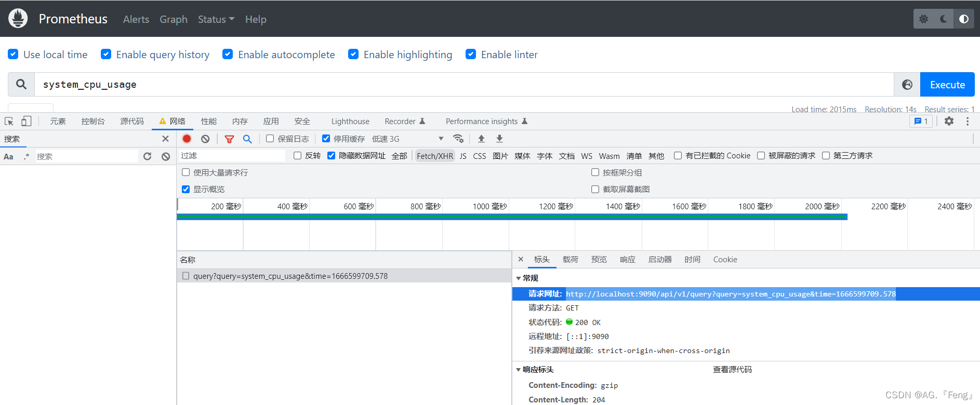Open the Cookie tab in request details
Screen dimensions: 980x405
pyautogui.click(x=725, y=259)
